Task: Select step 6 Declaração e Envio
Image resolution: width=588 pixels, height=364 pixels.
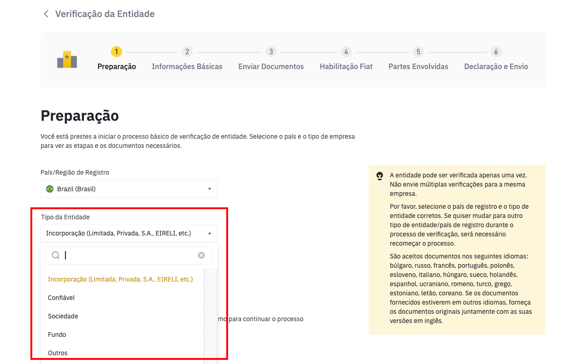Action: tap(496, 59)
